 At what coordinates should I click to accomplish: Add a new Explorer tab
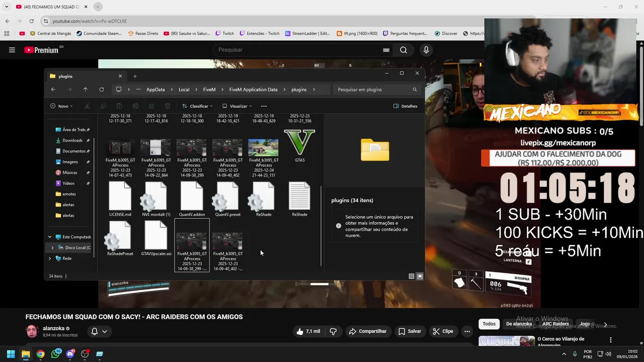[x=135, y=76]
